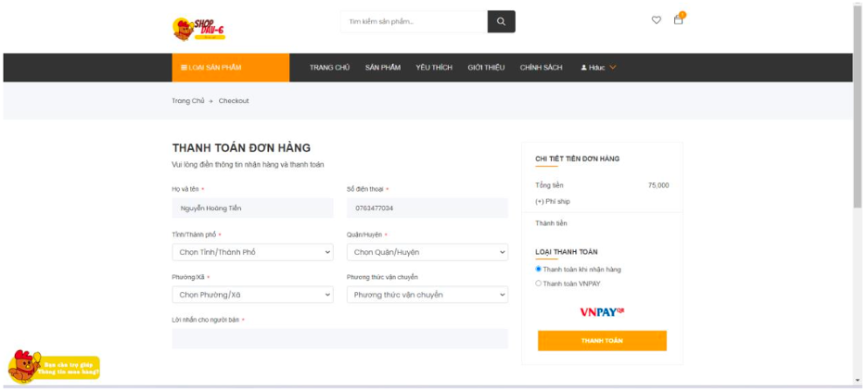Select Thanh toán VNPAY radio option
Screen dimensions: 868x391
[538, 284]
